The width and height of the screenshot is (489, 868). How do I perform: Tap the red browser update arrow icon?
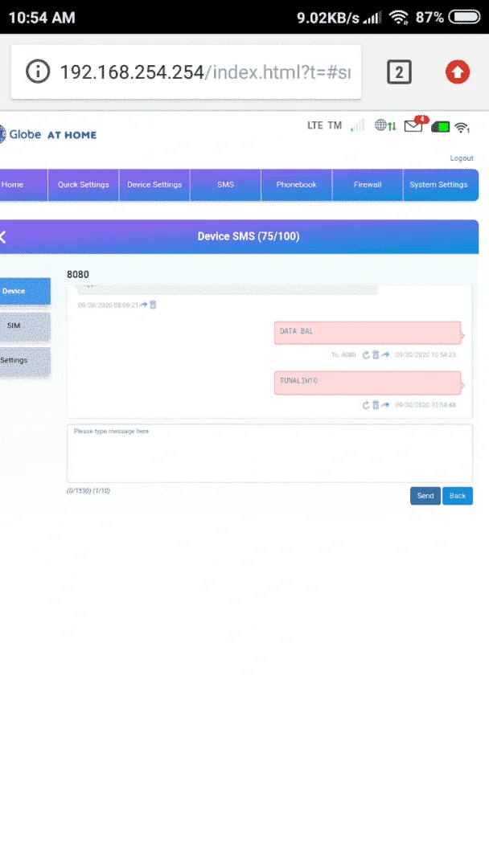458,72
